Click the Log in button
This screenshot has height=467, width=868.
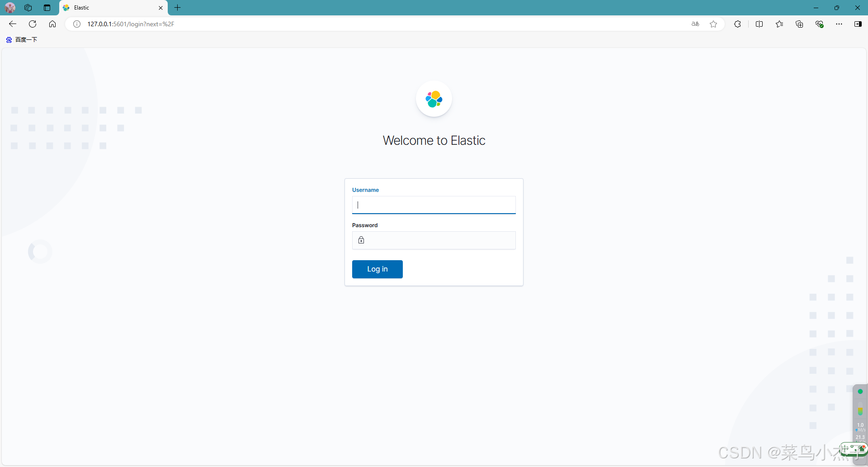[377, 269]
